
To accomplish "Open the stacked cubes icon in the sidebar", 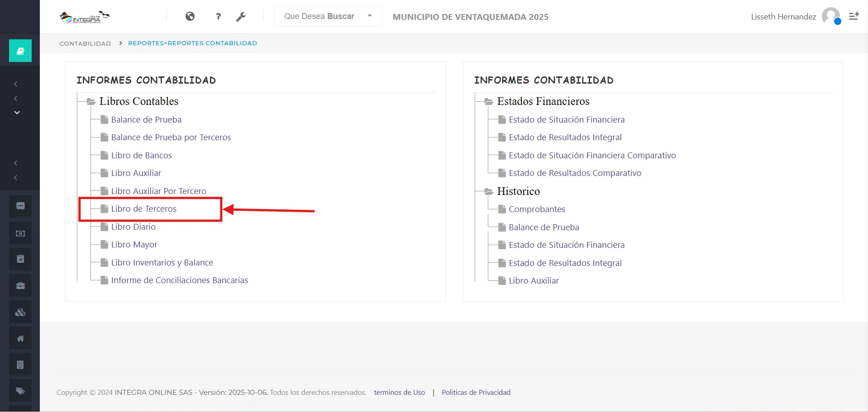I will [x=20, y=313].
